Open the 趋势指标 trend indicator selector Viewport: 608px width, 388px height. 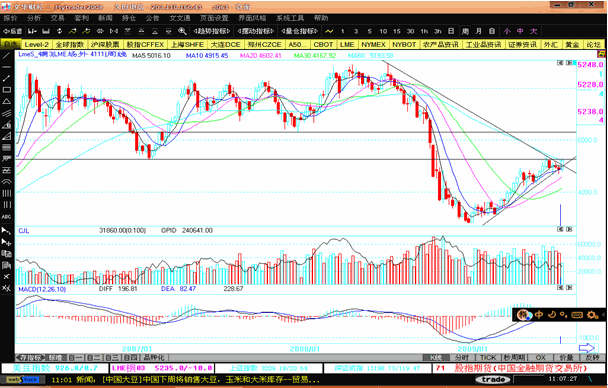click(x=212, y=31)
